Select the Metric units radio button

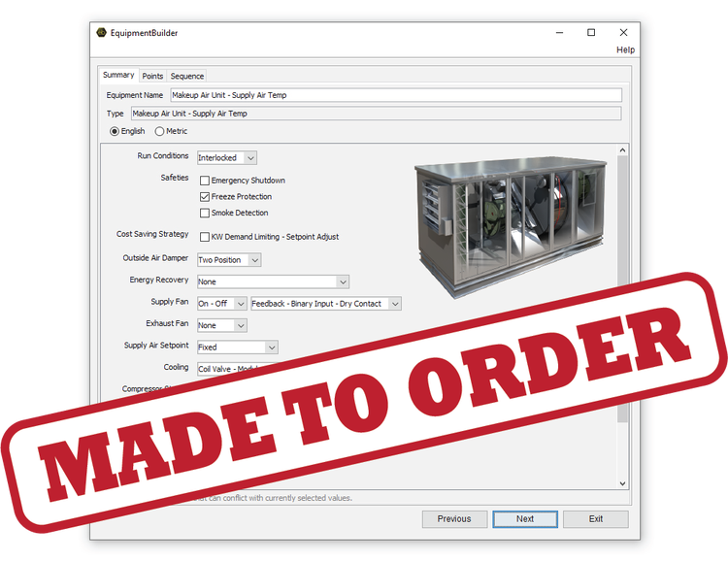(159, 131)
